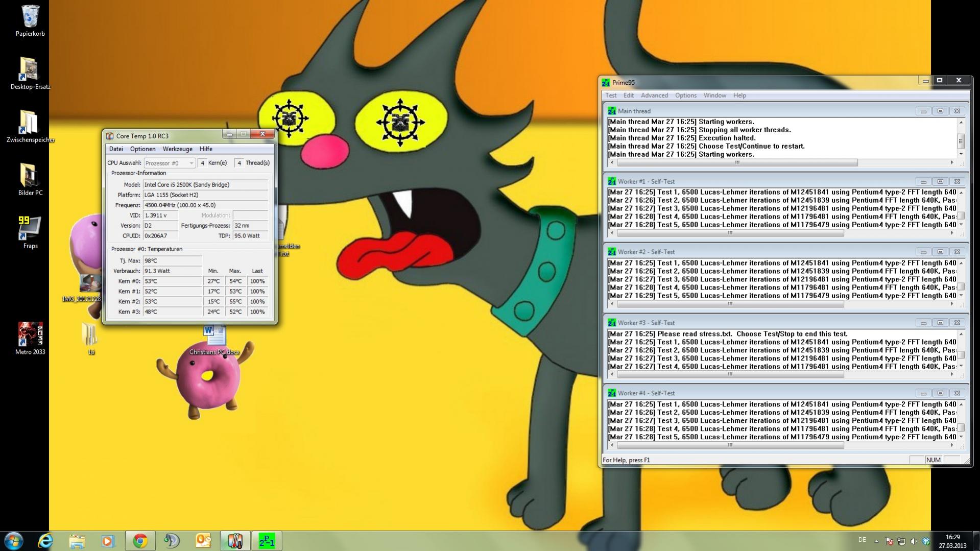
Task: Open the Hilfe menu in Core Temp
Action: click(x=206, y=149)
